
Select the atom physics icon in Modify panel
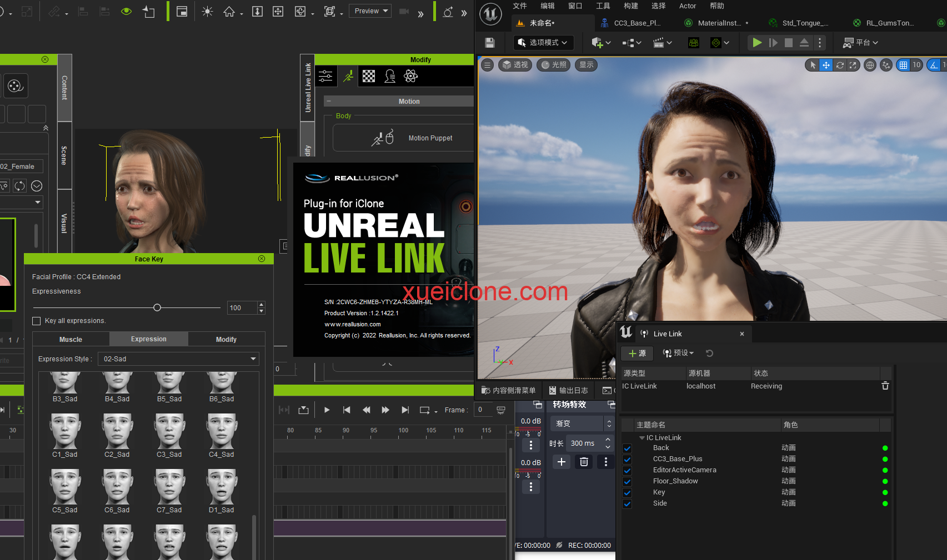(410, 76)
